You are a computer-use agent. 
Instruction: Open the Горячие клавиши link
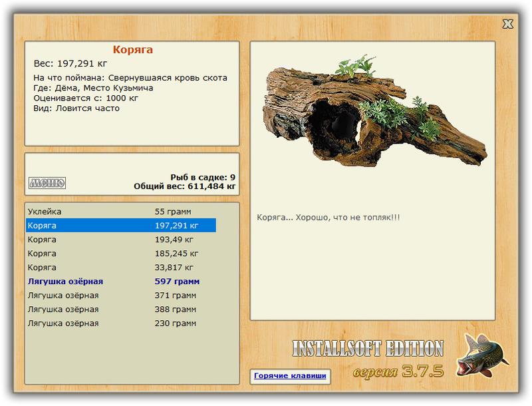click(290, 376)
